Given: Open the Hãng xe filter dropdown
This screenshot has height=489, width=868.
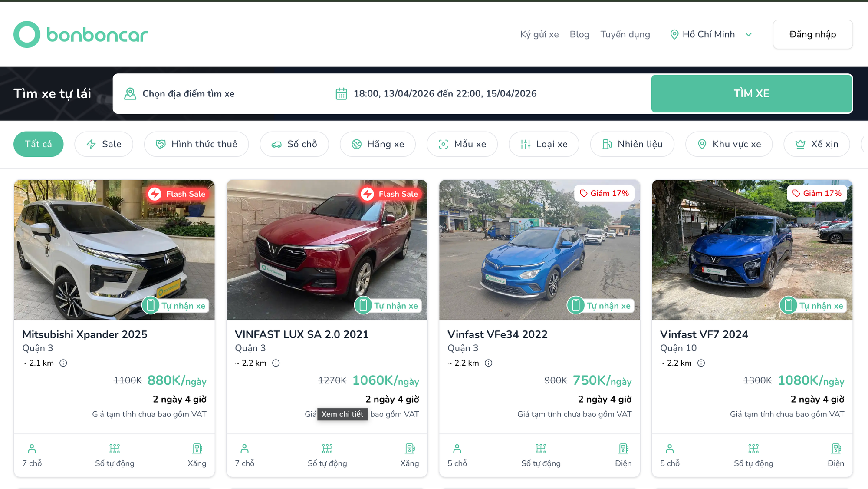Looking at the screenshot, I should tap(378, 144).
